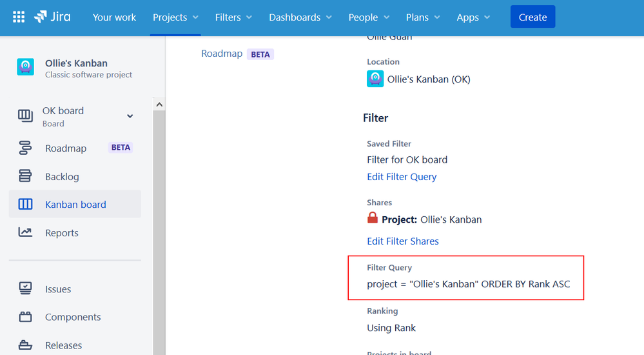Viewport: 644px width, 355px height.
Task: Open Components in the sidebar
Action: (x=75, y=317)
